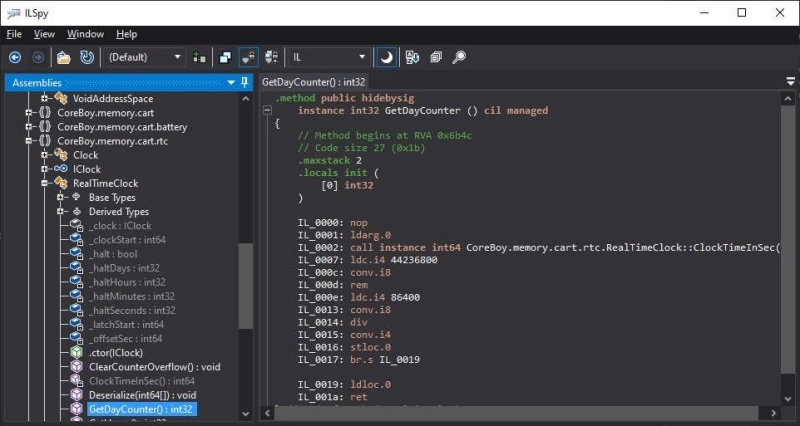
Task: Click the code horizontal scroll right arrow
Action: (x=773, y=413)
